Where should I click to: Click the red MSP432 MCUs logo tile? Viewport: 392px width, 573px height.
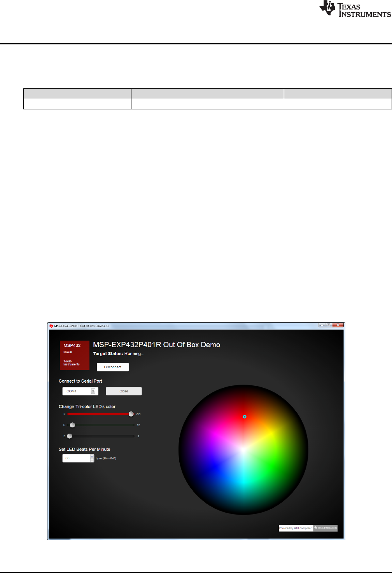[x=74, y=355]
